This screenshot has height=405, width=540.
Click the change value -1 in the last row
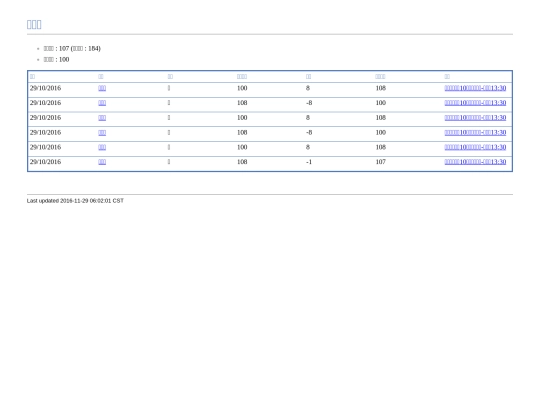(309, 162)
